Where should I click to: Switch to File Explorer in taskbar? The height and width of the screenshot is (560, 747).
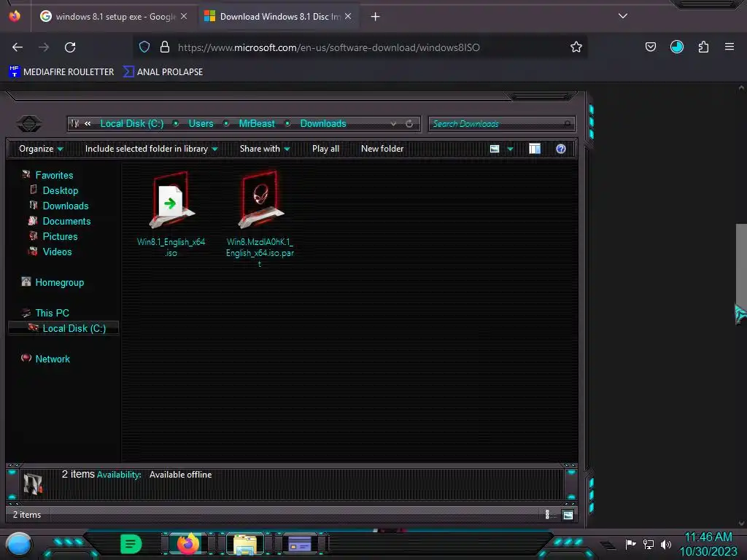click(x=245, y=544)
